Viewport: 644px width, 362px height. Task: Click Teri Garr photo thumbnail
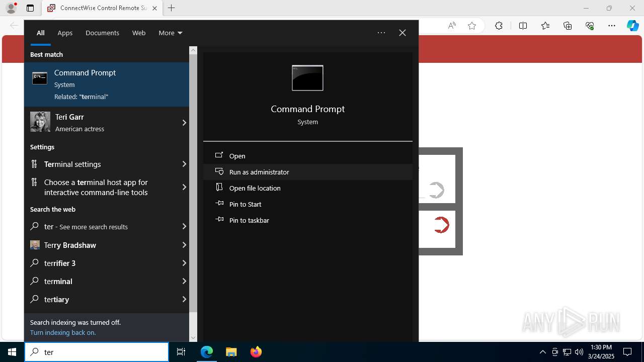pos(40,122)
